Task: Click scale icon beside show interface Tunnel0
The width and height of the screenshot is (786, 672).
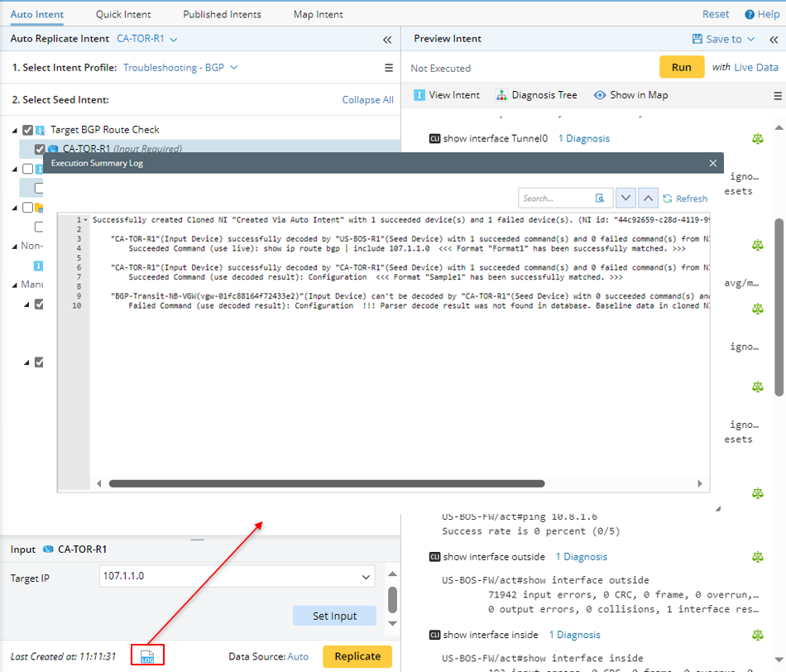Action: 757,139
